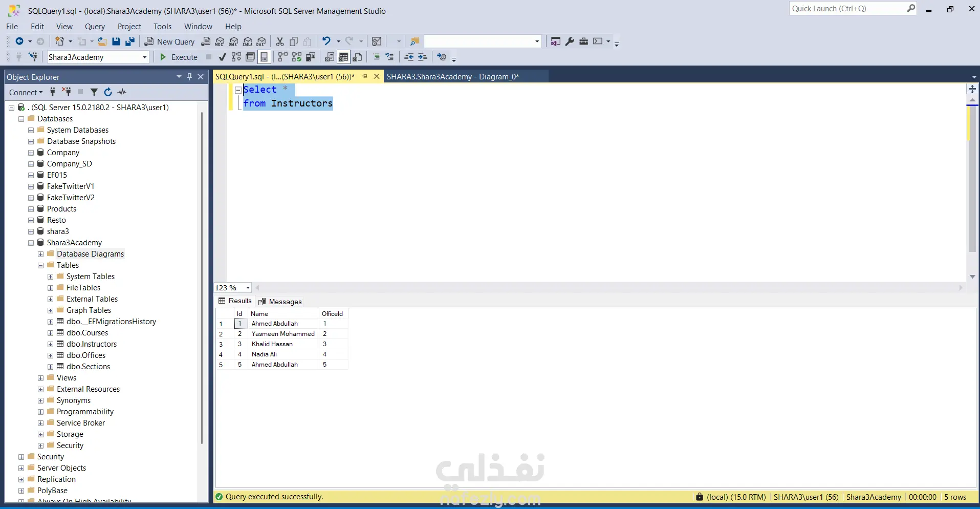
Task: Open the Find in Files icon
Action: (x=415, y=41)
